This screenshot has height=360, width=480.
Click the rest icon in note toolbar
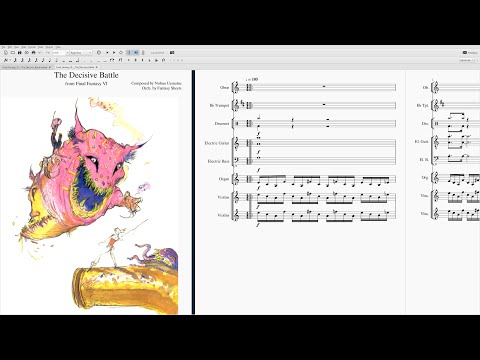[121, 60]
